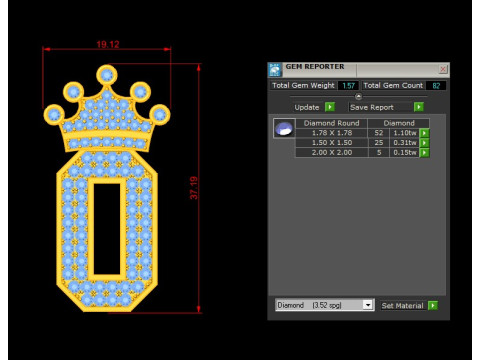Click the Gem Reporter title bar icon

[275, 70]
